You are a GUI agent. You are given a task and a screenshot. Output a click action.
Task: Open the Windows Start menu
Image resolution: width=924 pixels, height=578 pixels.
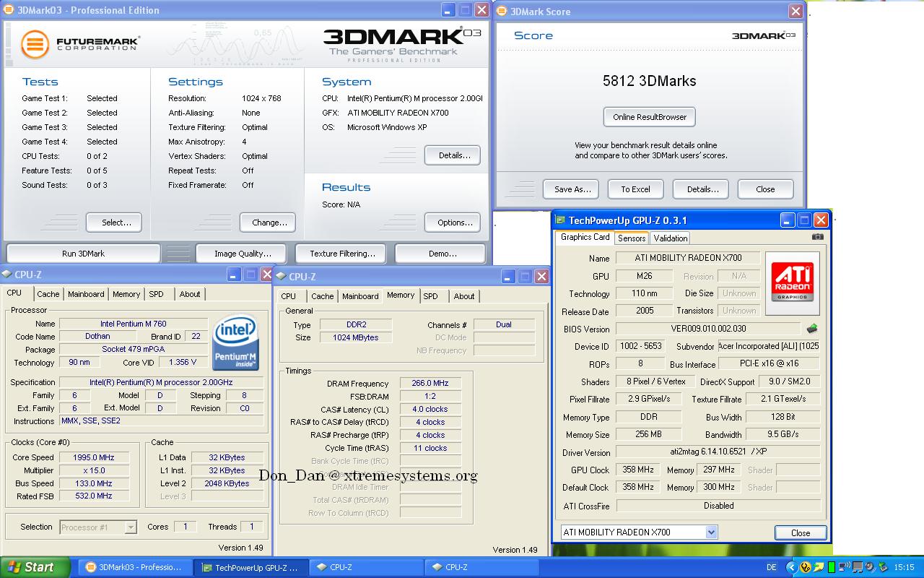coord(35,567)
